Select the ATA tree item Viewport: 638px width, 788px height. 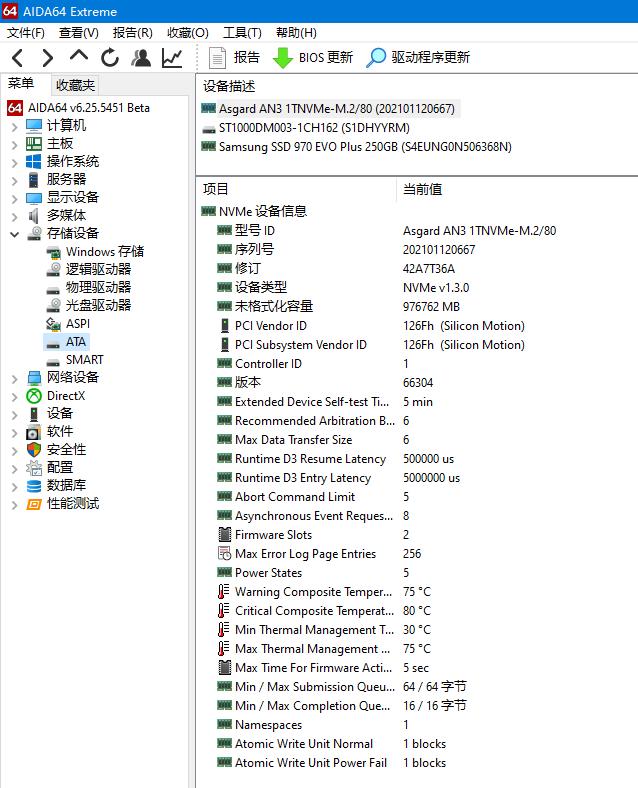[66, 342]
